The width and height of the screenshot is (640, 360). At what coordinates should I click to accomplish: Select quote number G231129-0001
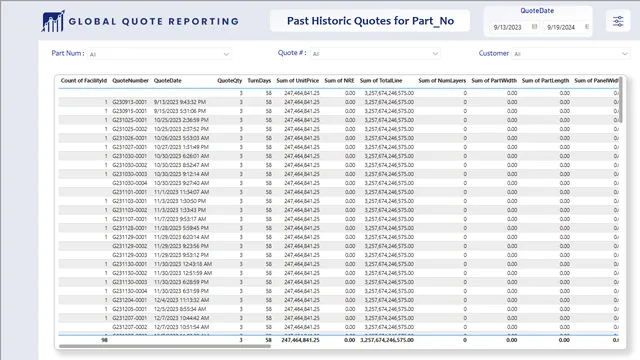tap(129, 237)
